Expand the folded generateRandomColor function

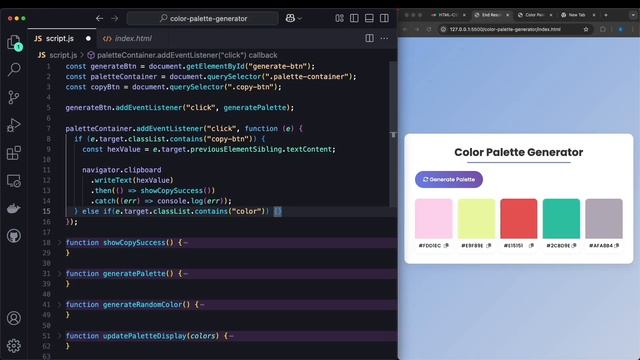(x=59, y=305)
